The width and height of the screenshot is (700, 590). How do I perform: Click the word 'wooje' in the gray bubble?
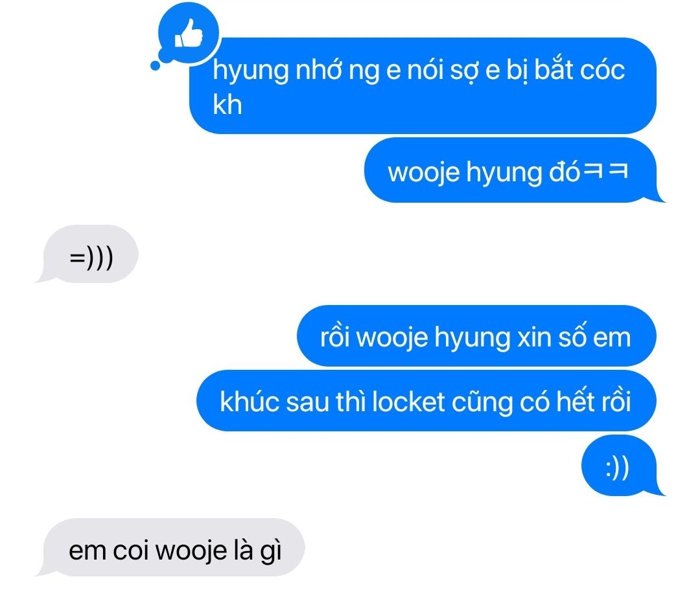[x=191, y=550]
